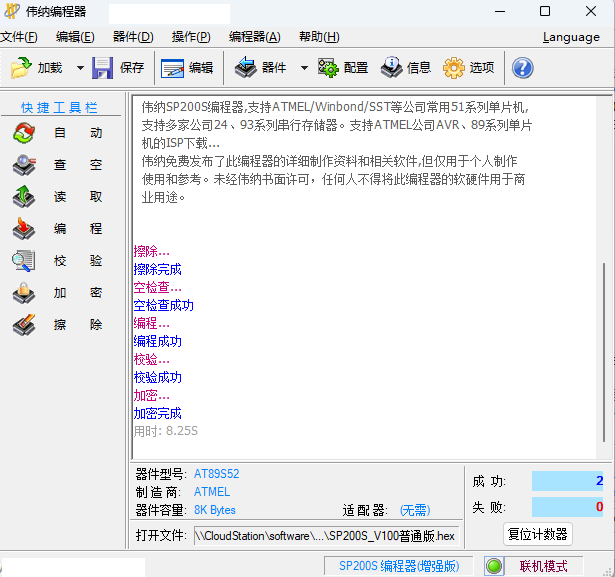
Task: Expand the dropdown arrow next to 器件
Action: [x=304, y=68]
